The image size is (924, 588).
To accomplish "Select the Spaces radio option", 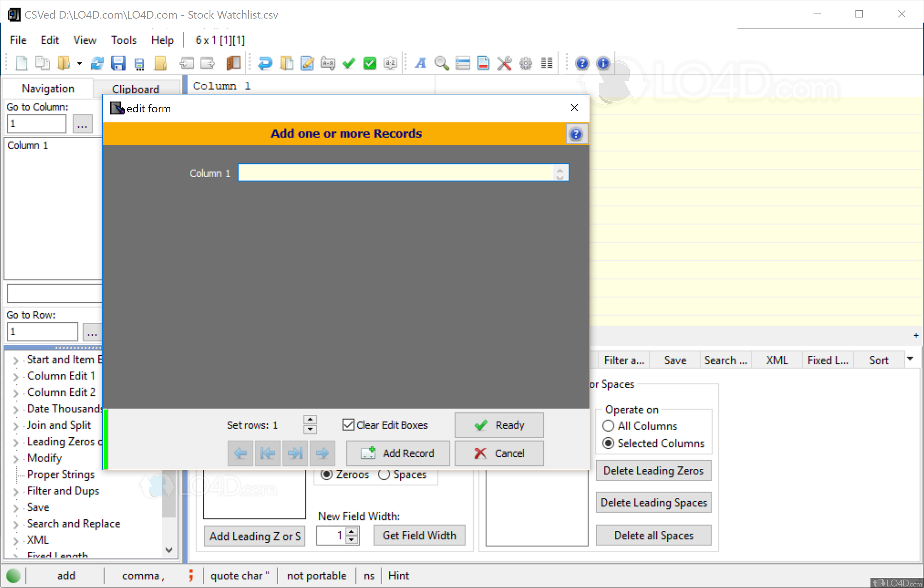I will point(384,475).
